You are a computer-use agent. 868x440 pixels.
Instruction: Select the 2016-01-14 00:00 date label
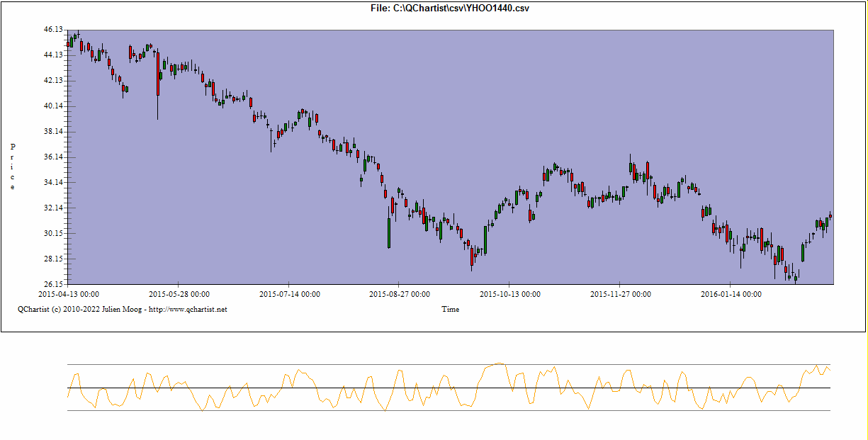click(731, 294)
